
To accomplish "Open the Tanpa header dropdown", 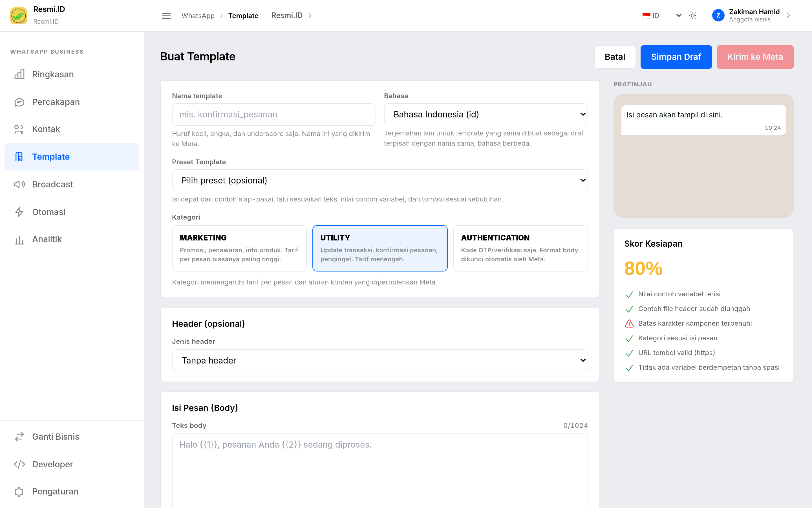I will [x=380, y=360].
